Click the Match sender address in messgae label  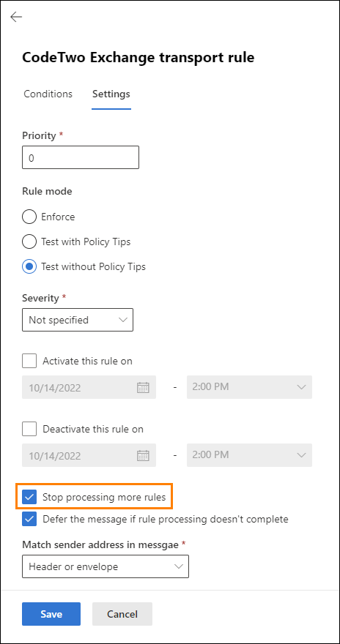coord(100,544)
